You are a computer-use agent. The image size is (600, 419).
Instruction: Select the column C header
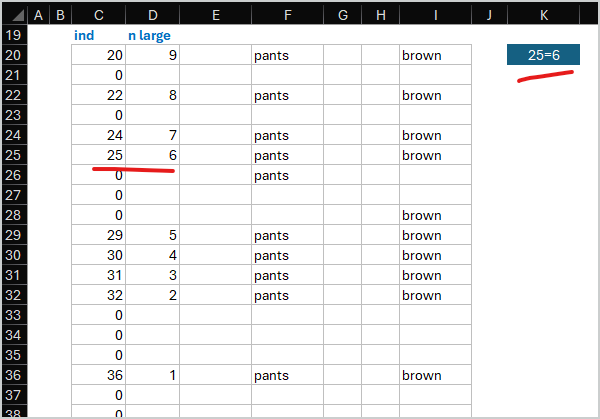coord(99,15)
